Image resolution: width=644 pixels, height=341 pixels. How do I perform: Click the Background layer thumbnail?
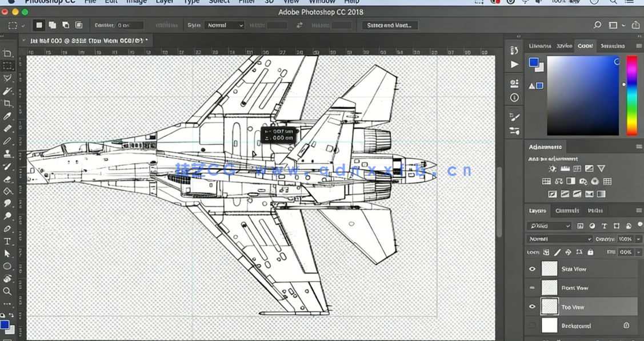(x=549, y=326)
